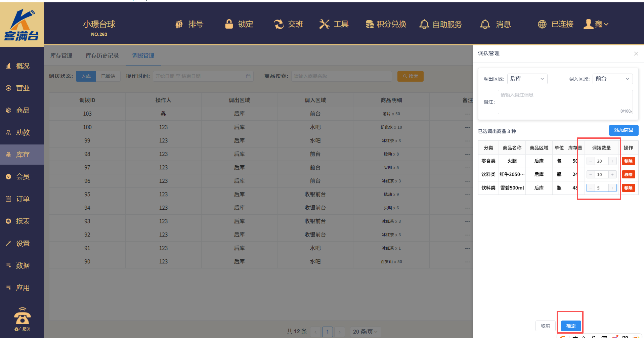Screen dimensions: 644x338
Task: Click 确定 to confirm transfer
Action: click(571, 326)
